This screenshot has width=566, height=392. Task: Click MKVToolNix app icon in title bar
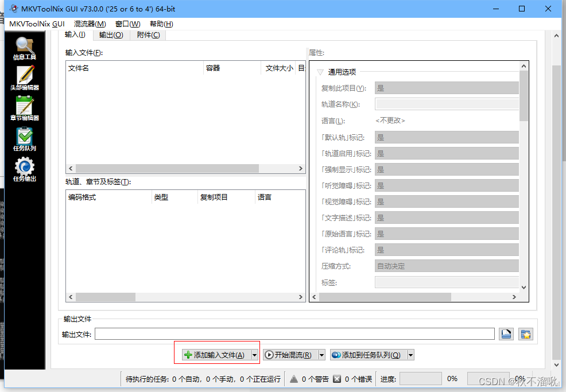[14, 9]
